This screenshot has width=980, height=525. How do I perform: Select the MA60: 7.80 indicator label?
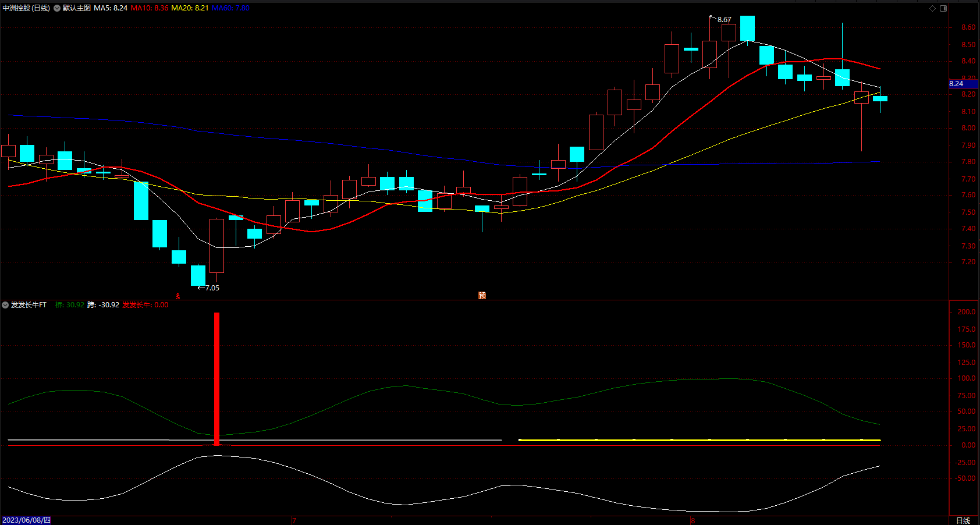click(230, 8)
